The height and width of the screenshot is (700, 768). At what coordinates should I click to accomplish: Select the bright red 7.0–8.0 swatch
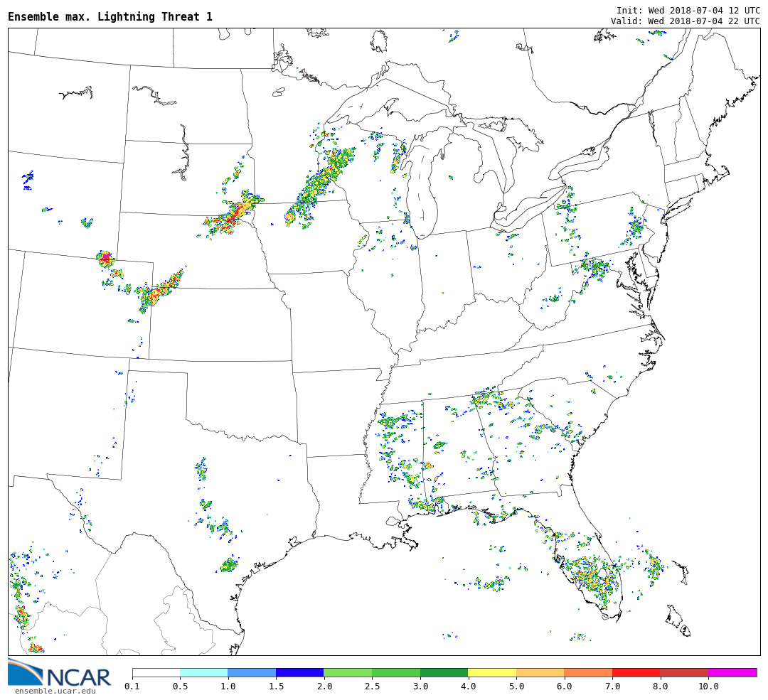(x=636, y=672)
